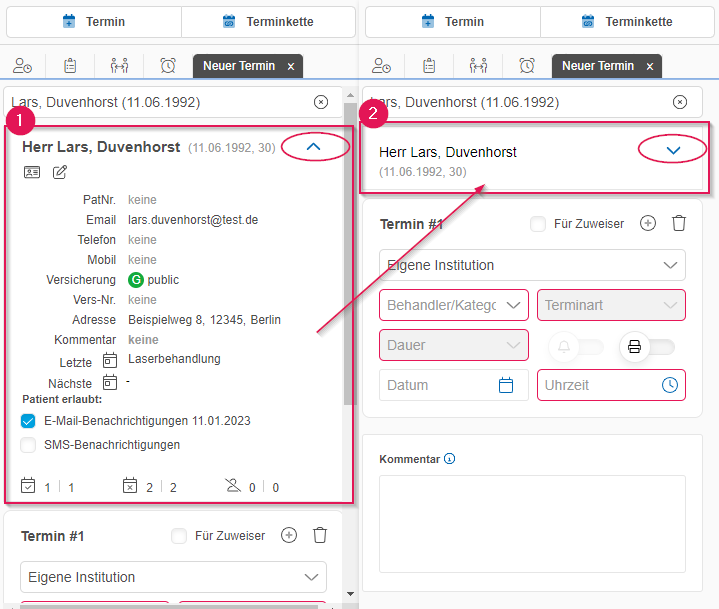This screenshot has height=609, width=719.
Task: Click the info icon beside Kommentar label
Action: coord(449,459)
